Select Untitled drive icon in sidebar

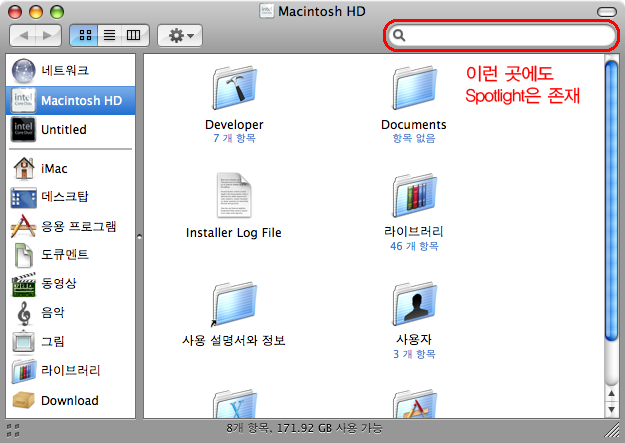(24, 130)
